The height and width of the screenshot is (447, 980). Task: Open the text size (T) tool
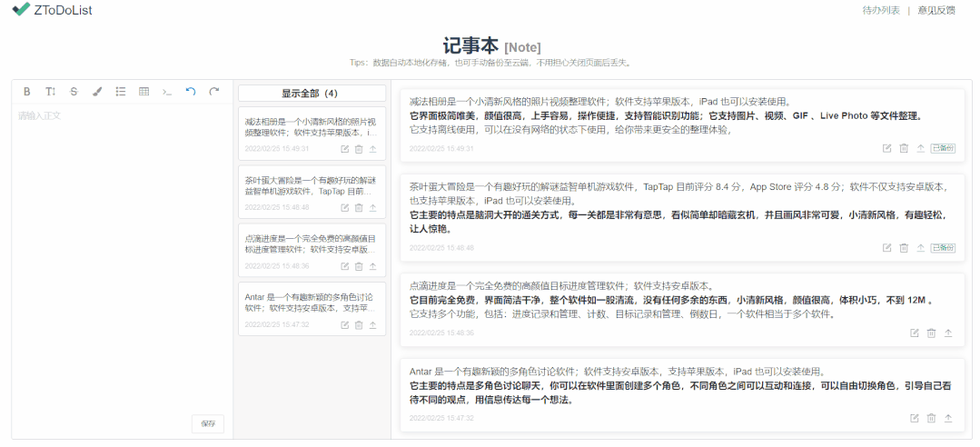(51, 91)
